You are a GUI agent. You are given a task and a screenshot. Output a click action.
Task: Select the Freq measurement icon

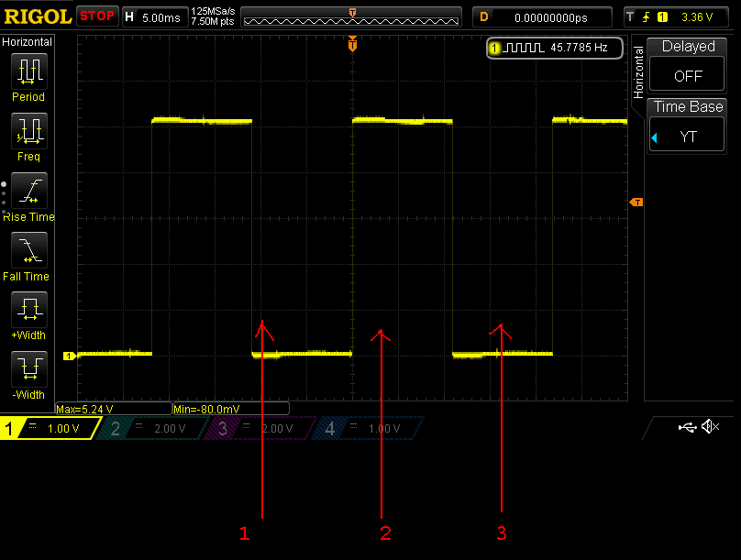pos(28,131)
